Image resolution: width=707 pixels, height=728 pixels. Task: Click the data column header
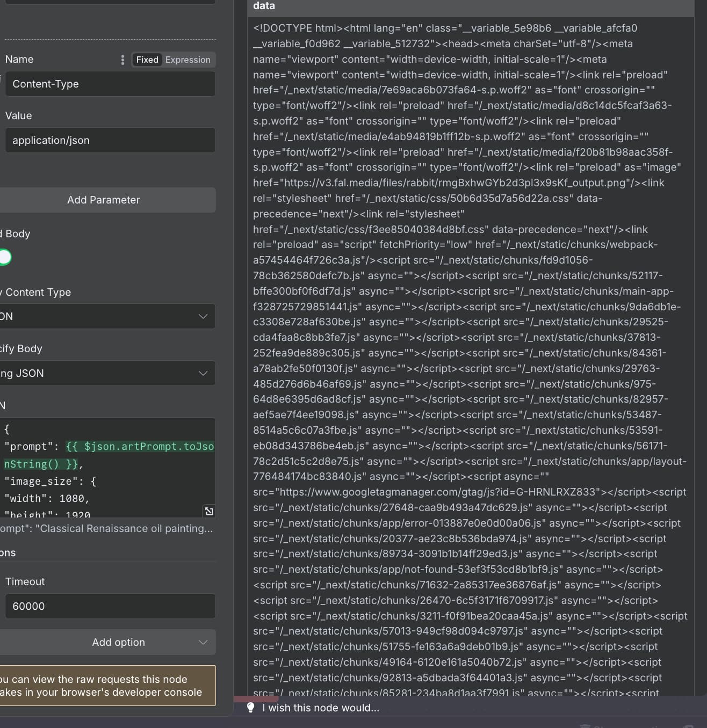[470, 7]
